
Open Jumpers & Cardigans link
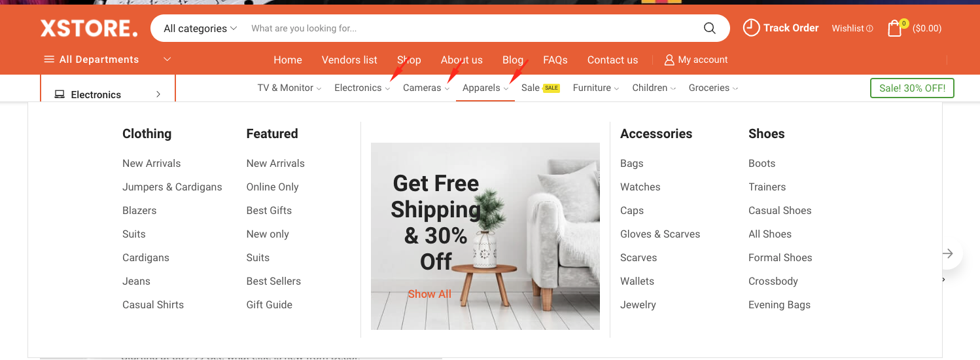pos(172,187)
